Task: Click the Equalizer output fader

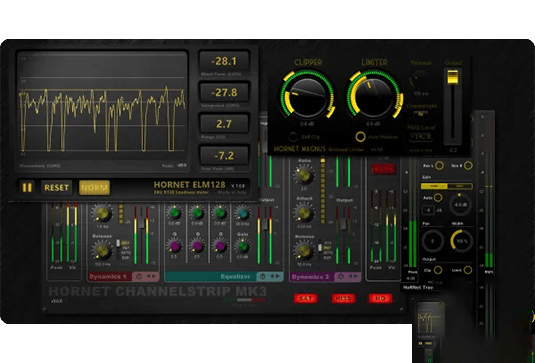Action: [264, 223]
